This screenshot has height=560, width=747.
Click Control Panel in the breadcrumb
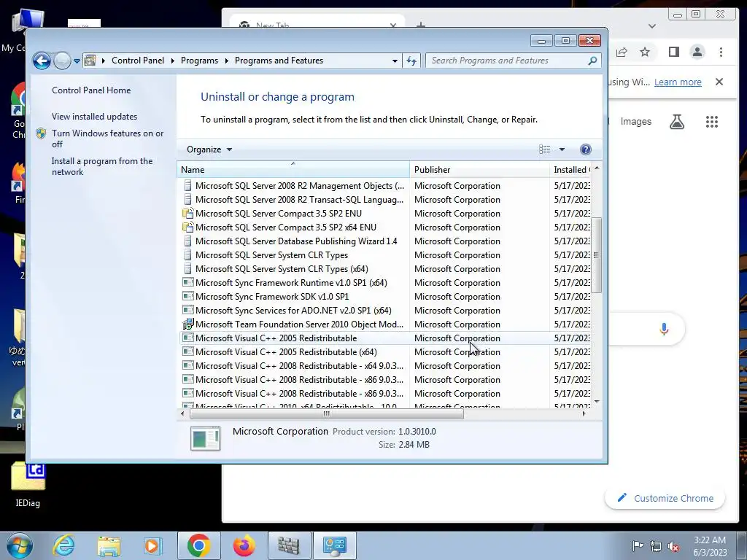coord(138,61)
